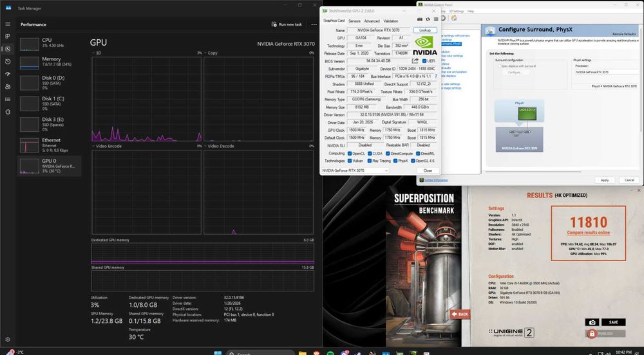The width and height of the screenshot is (644, 355).
Task: Click the locked Publish button in Superposition
Action: (x=605, y=334)
